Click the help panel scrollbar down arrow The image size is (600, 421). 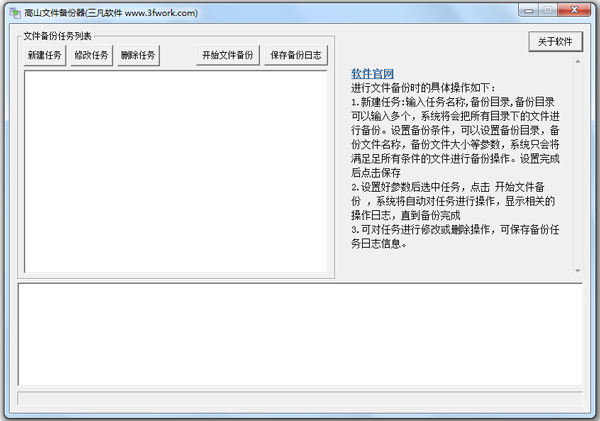577,270
